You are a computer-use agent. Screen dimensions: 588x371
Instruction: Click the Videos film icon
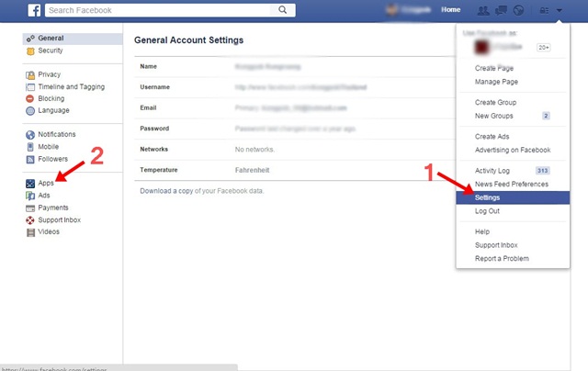pyautogui.click(x=30, y=232)
